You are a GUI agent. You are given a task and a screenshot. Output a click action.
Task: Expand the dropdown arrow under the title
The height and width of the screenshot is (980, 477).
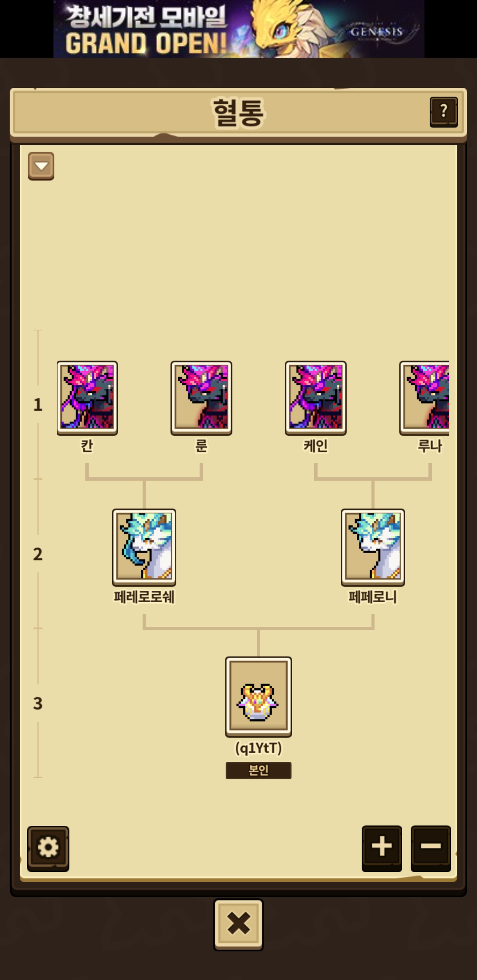[41, 166]
